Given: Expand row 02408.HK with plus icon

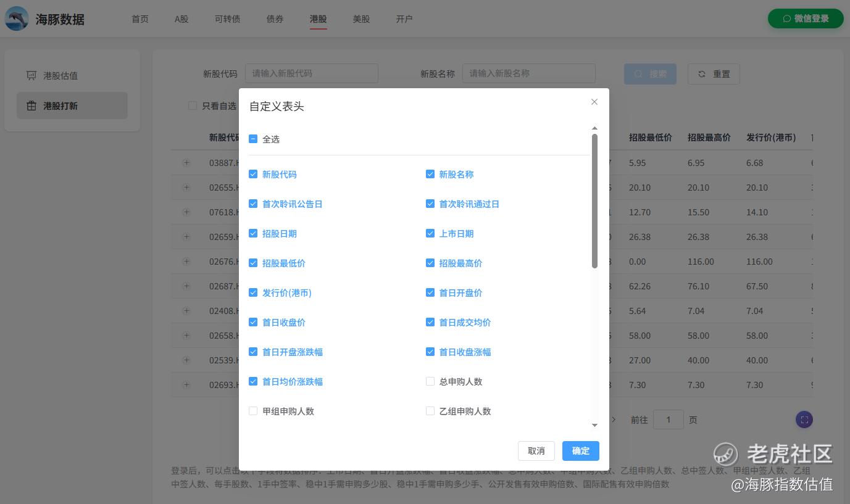Looking at the screenshot, I should pyautogui.click(x=186, y=311).
